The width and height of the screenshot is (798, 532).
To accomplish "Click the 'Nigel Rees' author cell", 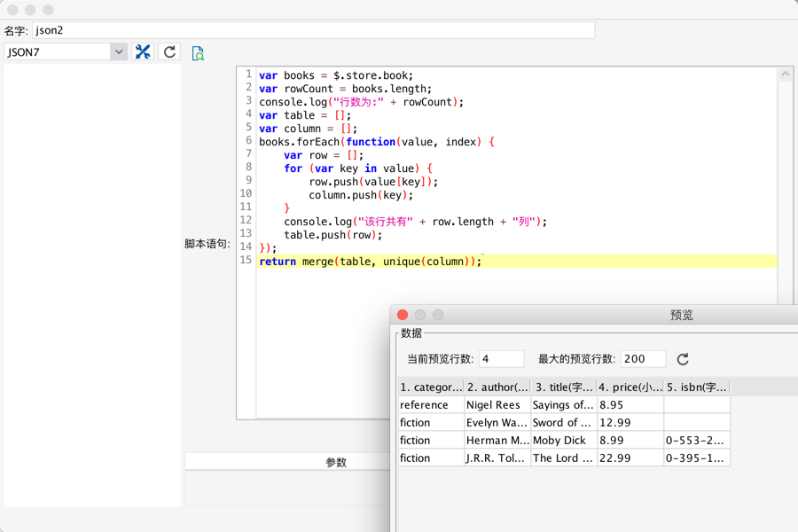I will pyautogui.click(x=497, y=404).
